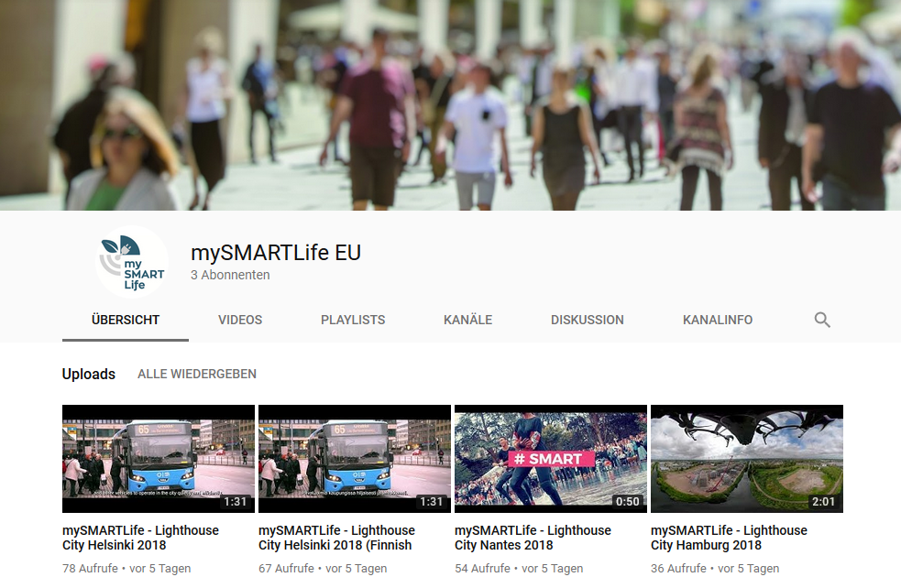Click the Uploads section heading
The height and width of the screenshot is (588, 901).
pyautogui.click(x=89, y=374)
